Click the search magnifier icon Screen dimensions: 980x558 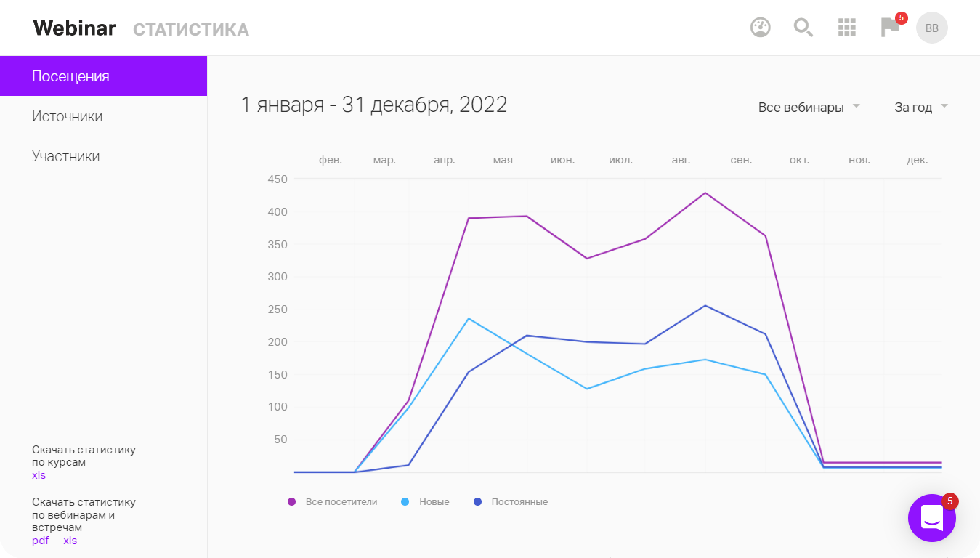803,28
